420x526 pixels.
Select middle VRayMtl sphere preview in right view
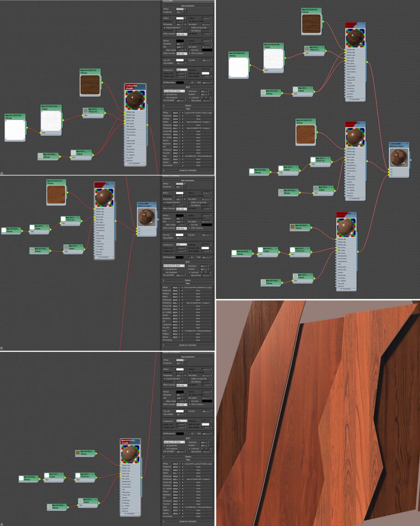355,137
